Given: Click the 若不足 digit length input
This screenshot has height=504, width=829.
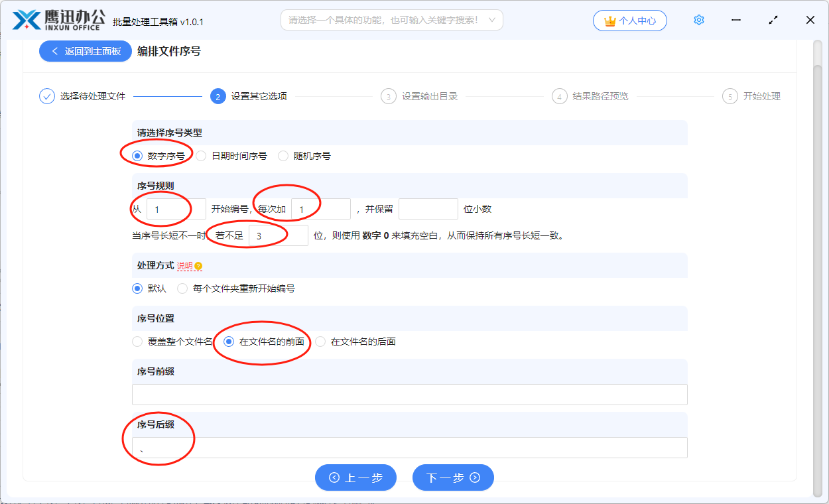Looking at the screenshot, I should (x=279, y=235).
